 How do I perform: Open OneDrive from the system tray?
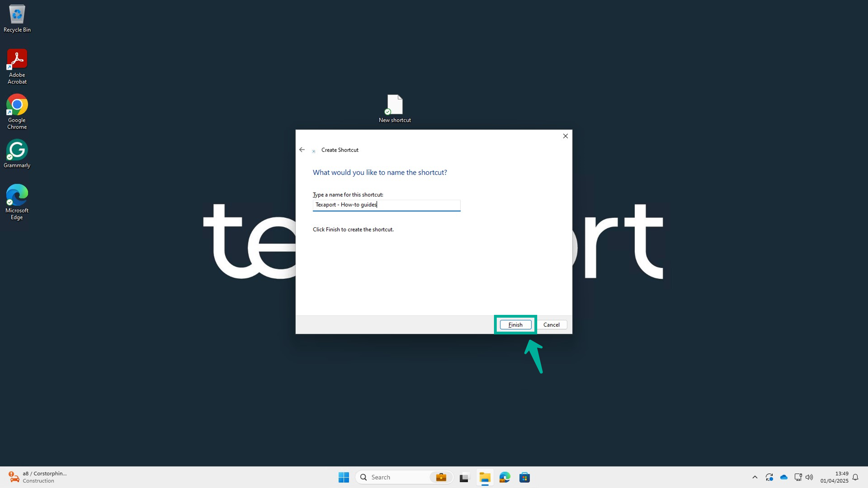[784, 477]
